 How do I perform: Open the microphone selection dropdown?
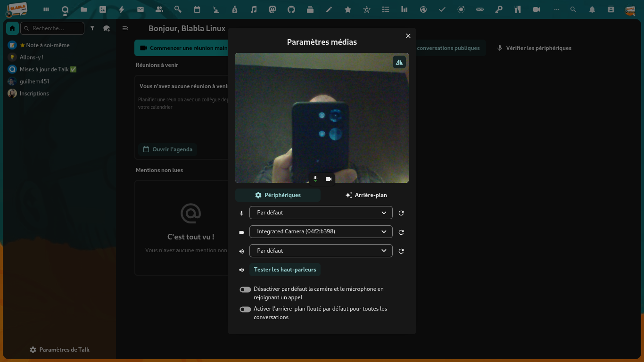coord(321,213)
